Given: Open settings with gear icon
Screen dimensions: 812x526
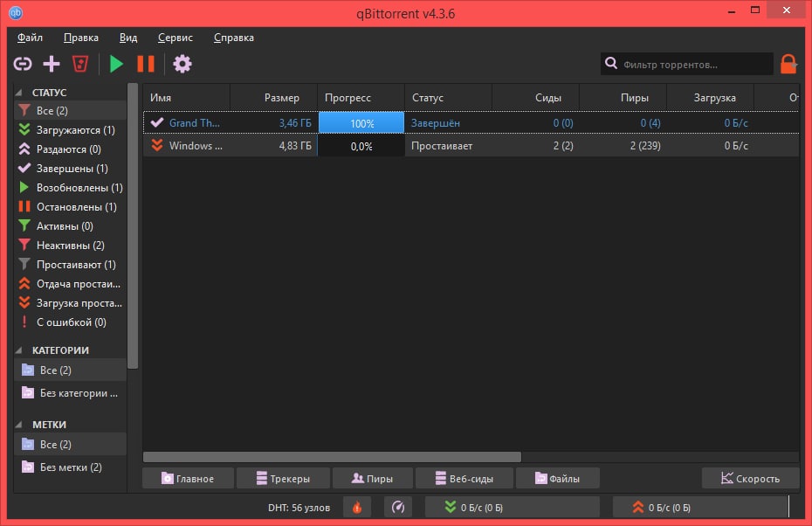Looking at the screenshot, I should tap(182, 64).
